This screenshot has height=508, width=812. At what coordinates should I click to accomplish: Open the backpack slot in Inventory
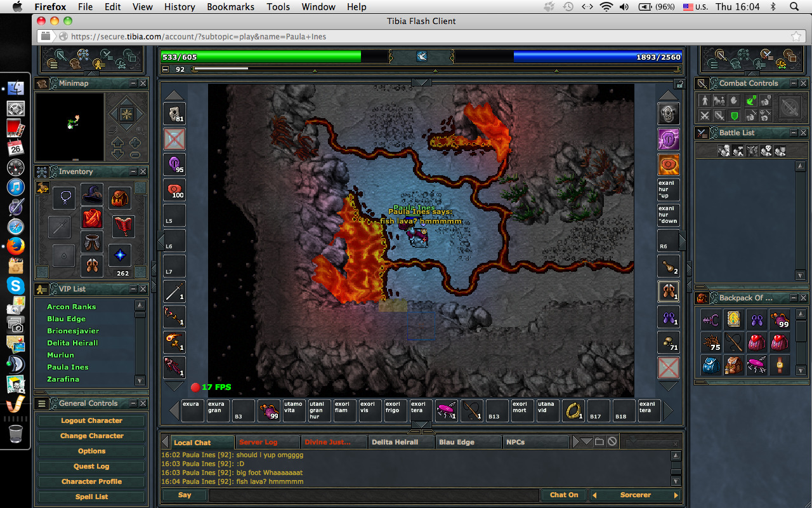point(119,198)
